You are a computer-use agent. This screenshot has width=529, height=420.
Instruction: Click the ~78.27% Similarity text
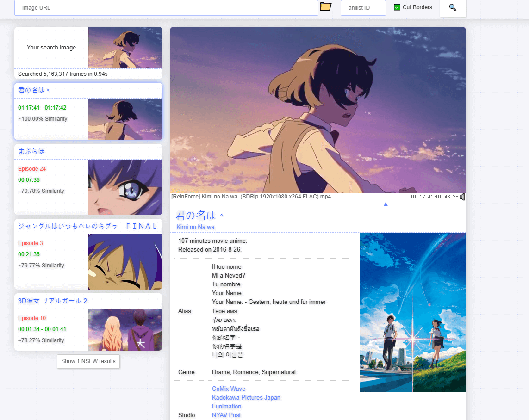tap(41, 340)
